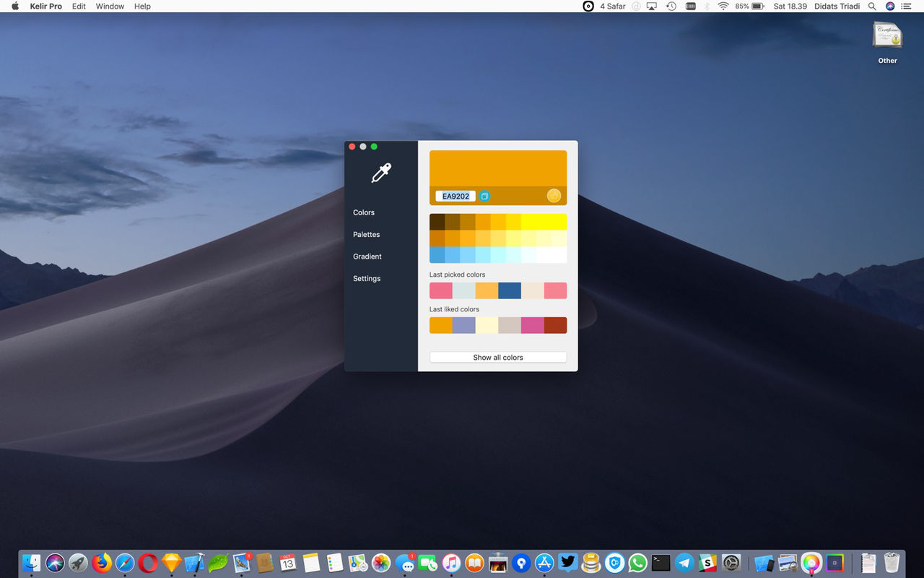Choose the light orange swatch in Last picked colors
This screenshot has height=578, width=924.
click(x=487, y=290)
